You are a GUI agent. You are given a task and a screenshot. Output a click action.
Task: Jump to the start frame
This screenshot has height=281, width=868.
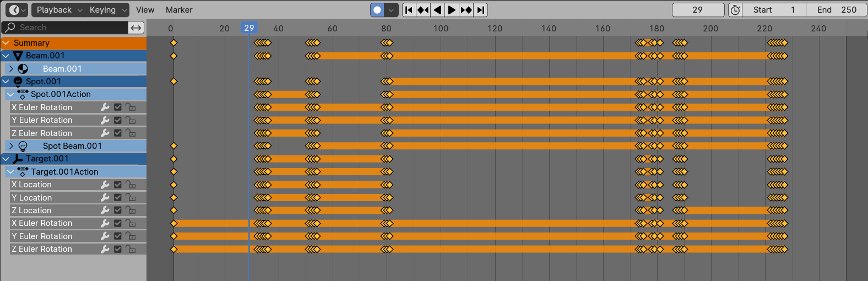409,10
